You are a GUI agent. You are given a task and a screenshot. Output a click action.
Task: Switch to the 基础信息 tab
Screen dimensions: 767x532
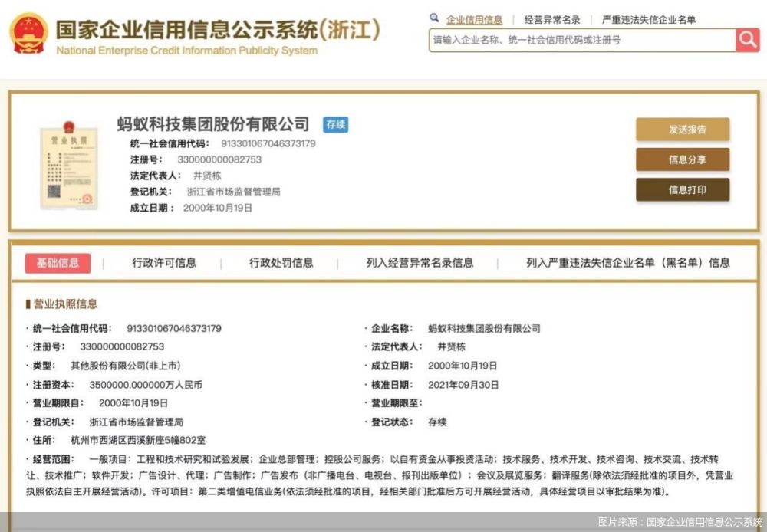[58, 263]
